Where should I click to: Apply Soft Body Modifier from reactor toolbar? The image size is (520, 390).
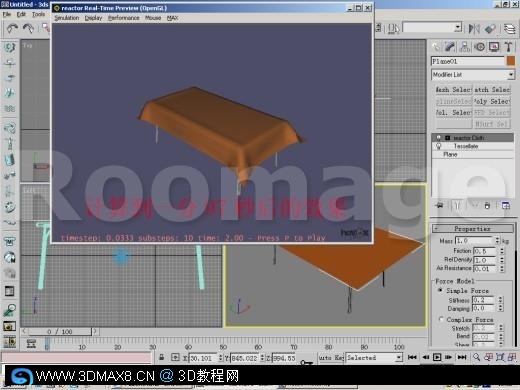[10, 257]
